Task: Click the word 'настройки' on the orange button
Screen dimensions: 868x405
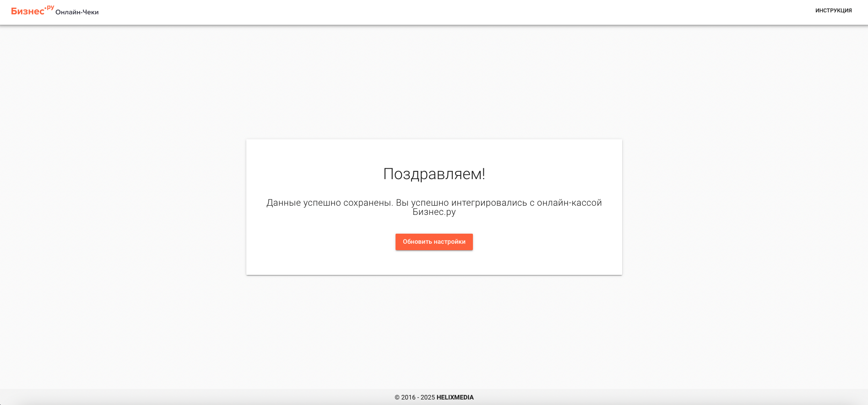Action: point(450,242)
